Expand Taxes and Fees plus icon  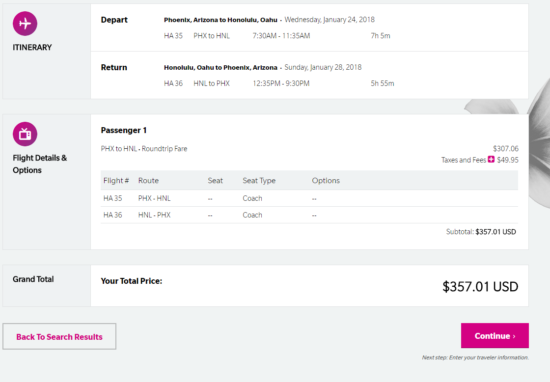pos(491,160)
